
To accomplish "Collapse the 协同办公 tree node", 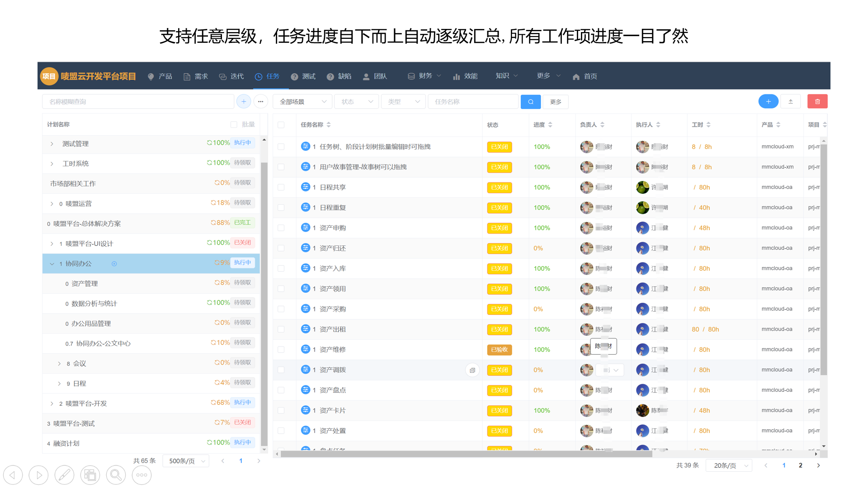I will click(x=52, y=263).
